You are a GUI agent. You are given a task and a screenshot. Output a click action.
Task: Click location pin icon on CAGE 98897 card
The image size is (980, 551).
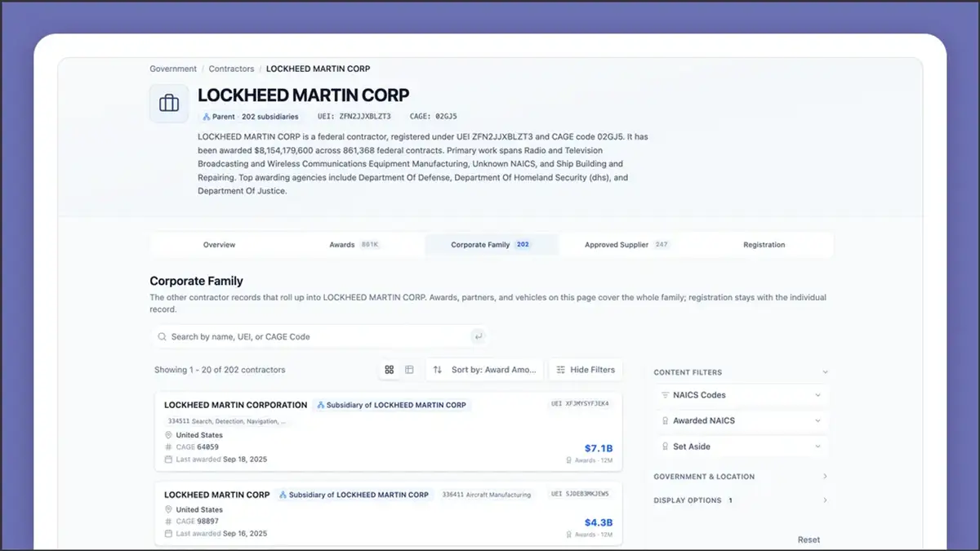point(169,510)
